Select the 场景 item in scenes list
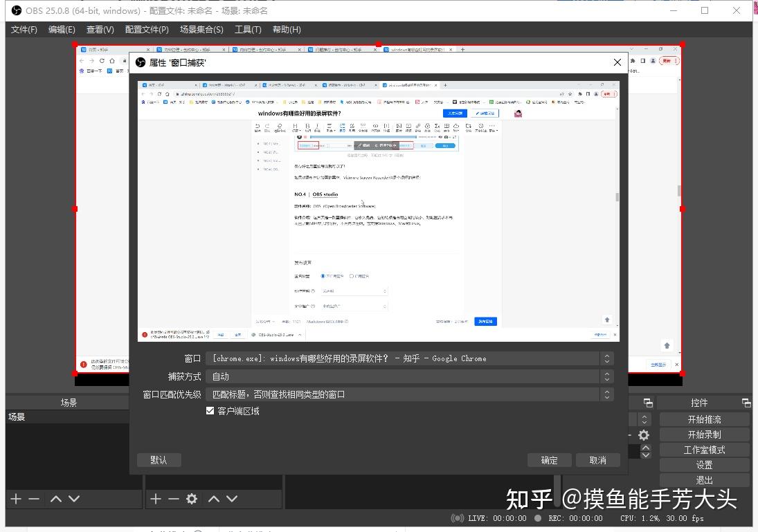Viewport: 758px width, 532px height. click(68, 416)
